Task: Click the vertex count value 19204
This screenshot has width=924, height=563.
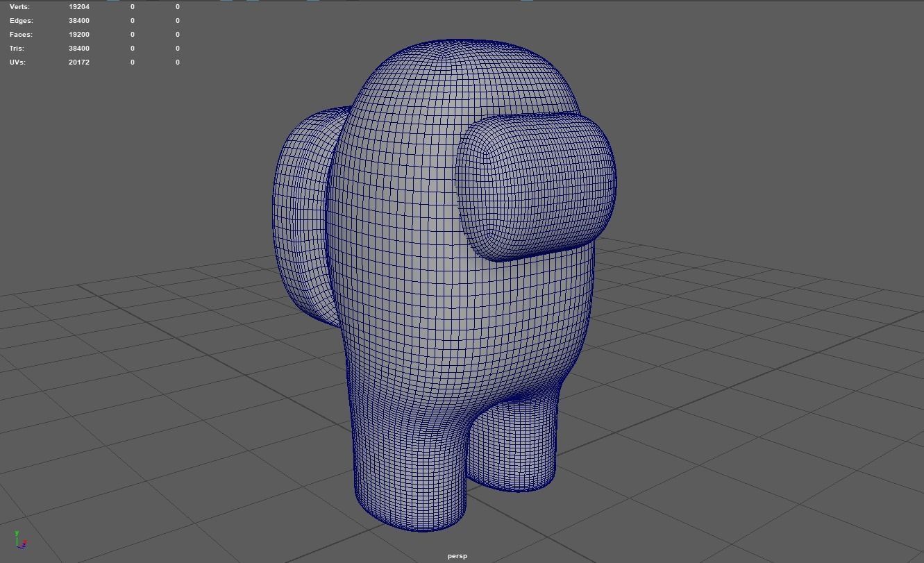Action: [x=79, y=7]
